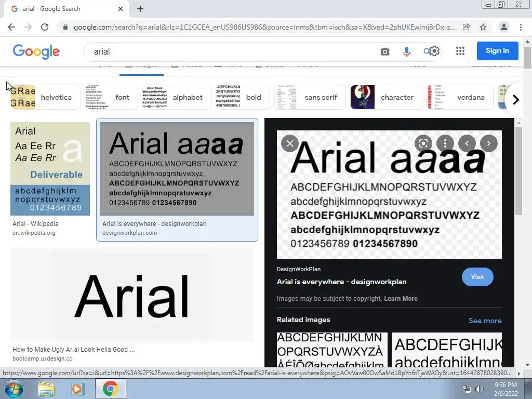Open the Arial - Wikipedia image thumbnail

pyautogui.click(x=50, y=169)
